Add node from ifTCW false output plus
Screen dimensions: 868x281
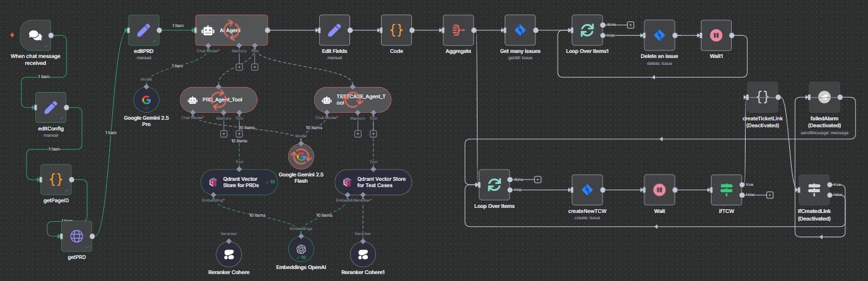coord(770,195)
